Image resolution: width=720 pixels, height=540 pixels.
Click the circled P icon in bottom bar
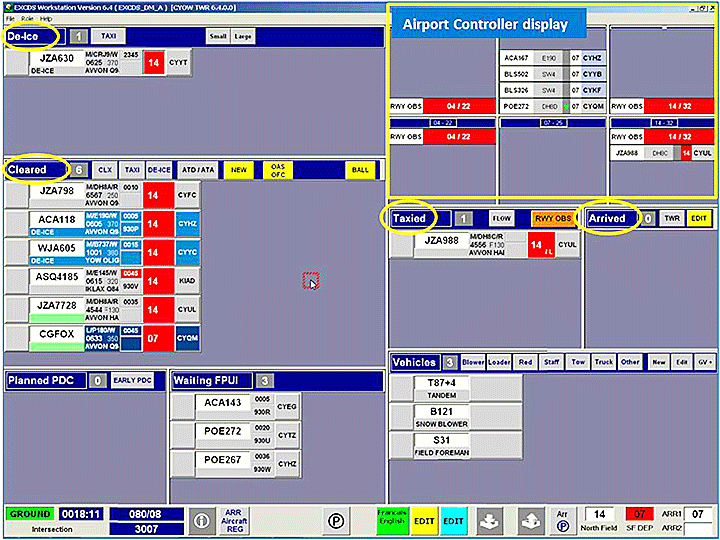tap(338, 520)
